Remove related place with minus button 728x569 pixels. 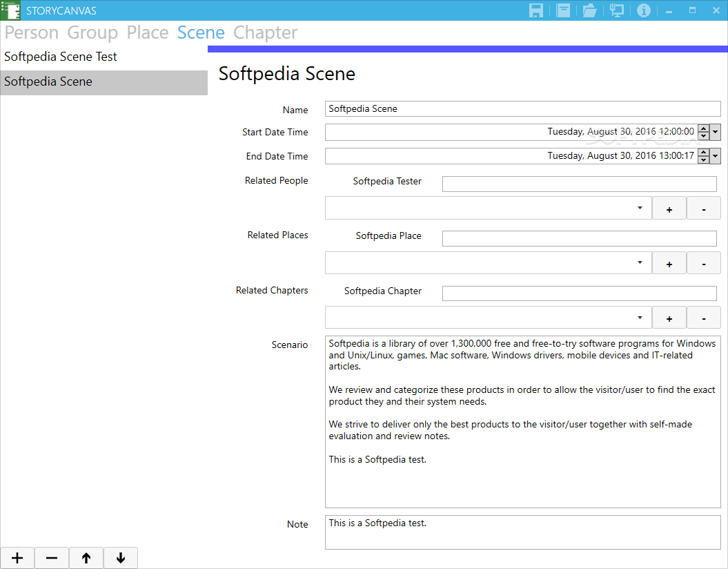click(x=704, y=263)
